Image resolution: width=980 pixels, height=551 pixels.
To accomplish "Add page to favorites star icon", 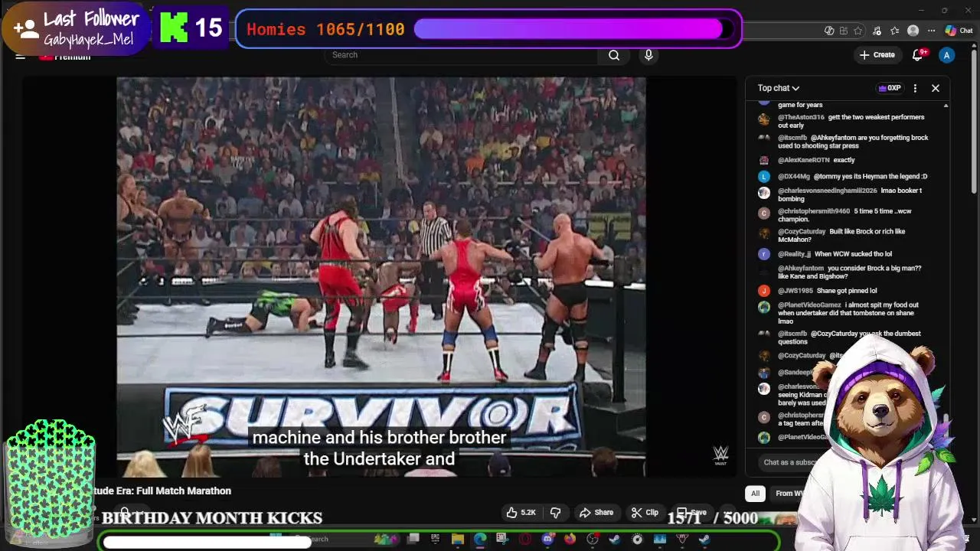I will [857, 31].
